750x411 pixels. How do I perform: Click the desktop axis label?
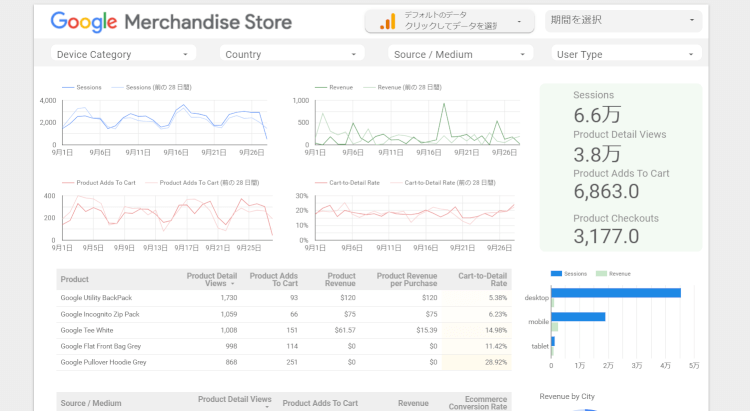(x=537, y=298)
